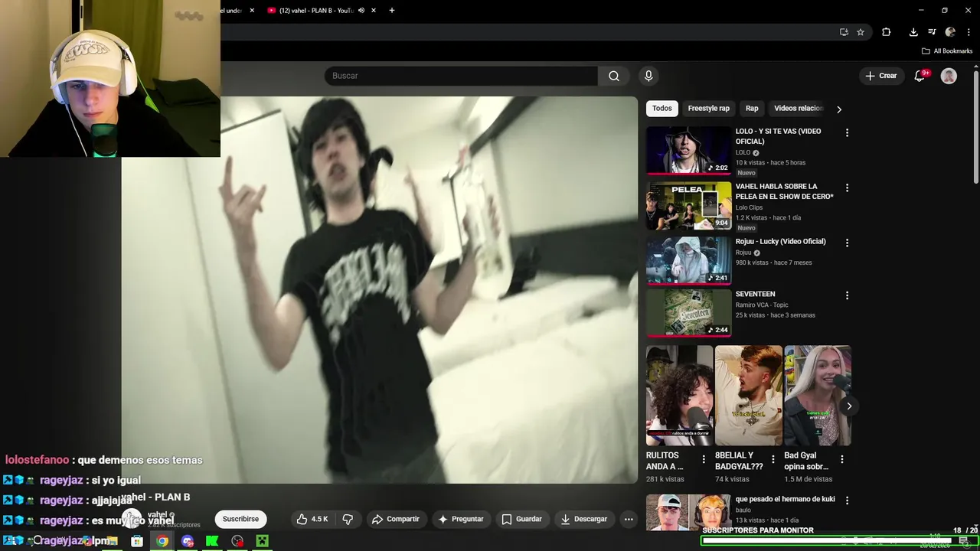Show more filter chips arrow
Image resolution: width=980 pixels, height=551 pixels.
pyautogui.click(x=839, y=109)
